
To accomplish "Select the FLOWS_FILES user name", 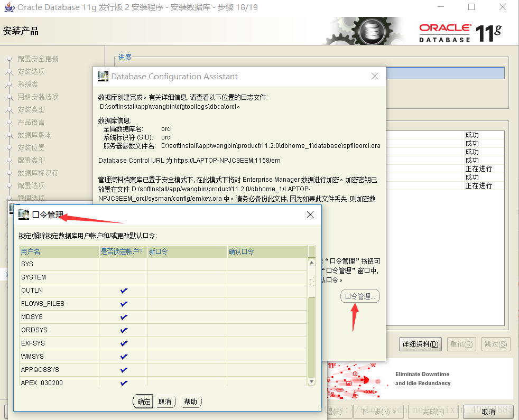I will (43, 304).
